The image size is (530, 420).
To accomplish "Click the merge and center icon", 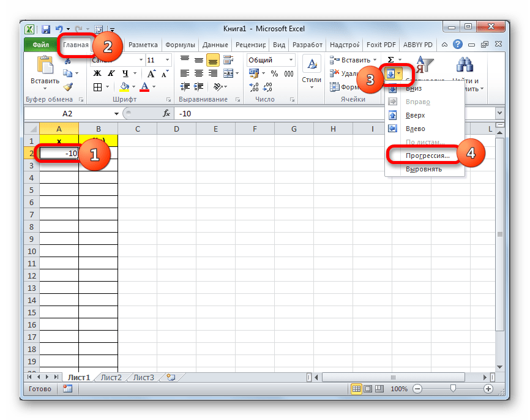I will [228, 73].
